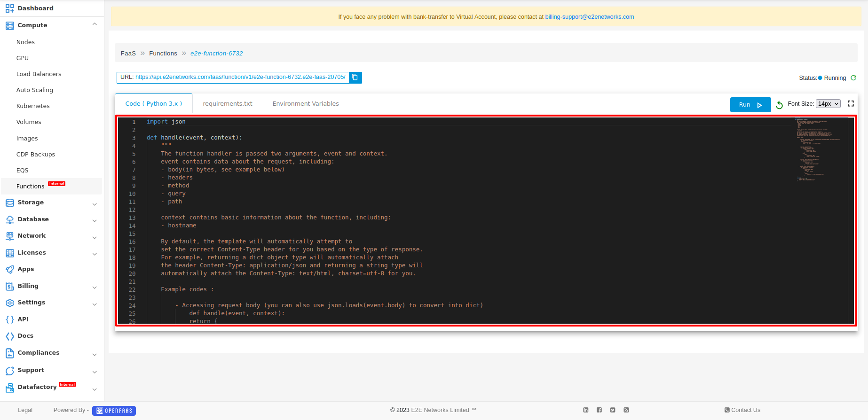The image size is (868, 420).
Task: Reset code with the green undo icon
Action: click(779, 105)
